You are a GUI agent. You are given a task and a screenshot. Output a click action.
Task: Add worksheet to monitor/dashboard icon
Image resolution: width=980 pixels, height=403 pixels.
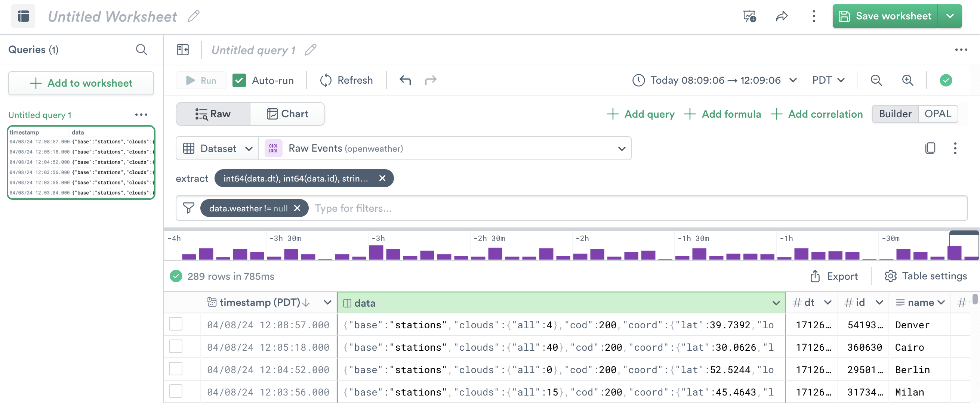pyautogui.click(x=749, y=16)
